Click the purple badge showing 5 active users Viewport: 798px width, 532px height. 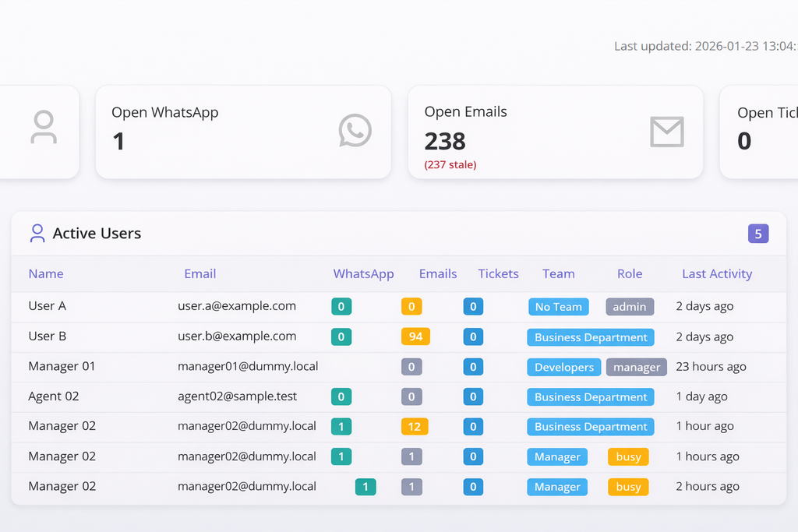point(758,233)
